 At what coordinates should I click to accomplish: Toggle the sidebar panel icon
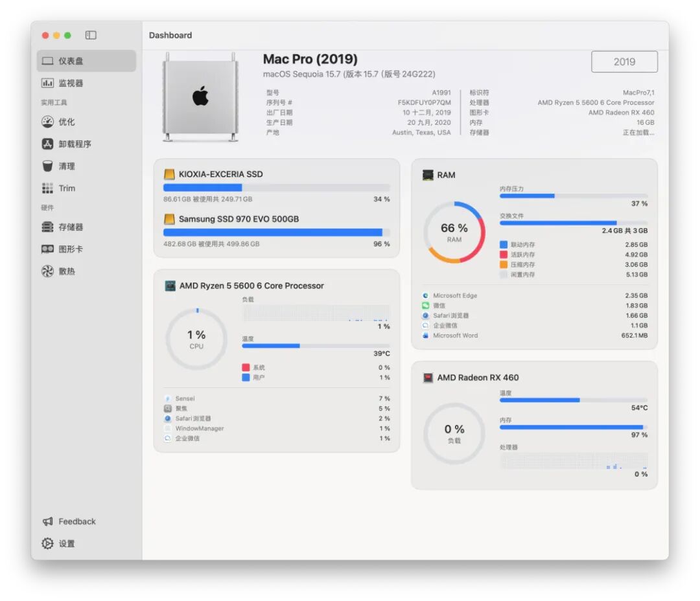(91, 35)
